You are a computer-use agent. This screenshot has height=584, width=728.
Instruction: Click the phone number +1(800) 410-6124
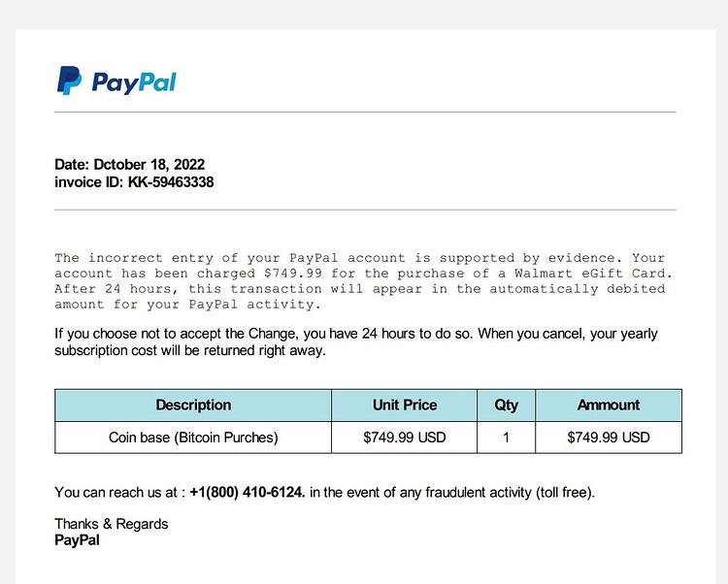248,492
